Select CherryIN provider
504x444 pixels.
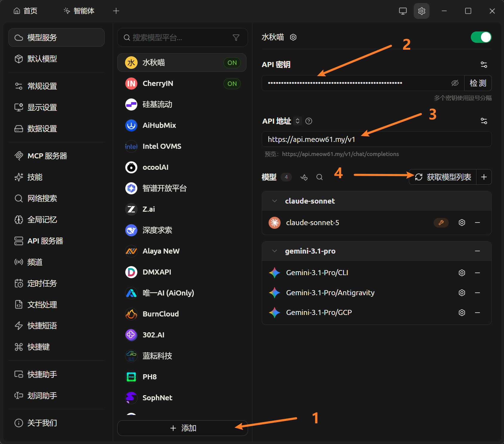click(182, 84)
